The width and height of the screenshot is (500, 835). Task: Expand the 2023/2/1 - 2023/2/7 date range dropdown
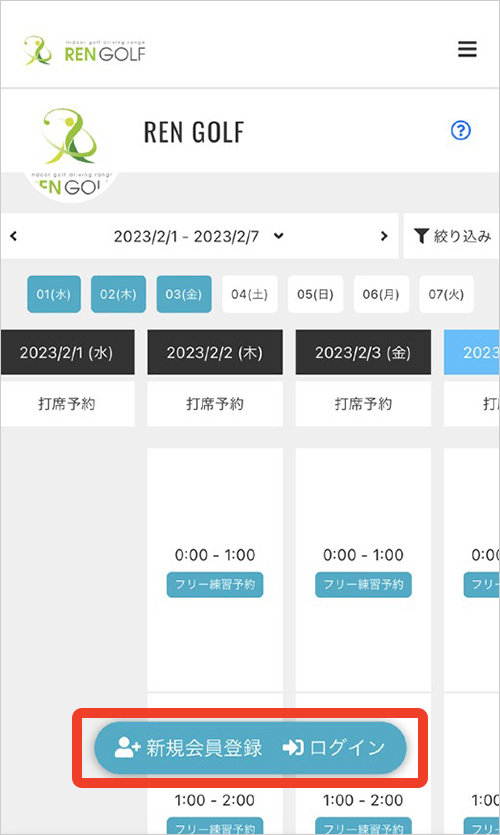(x=278, y=236)
